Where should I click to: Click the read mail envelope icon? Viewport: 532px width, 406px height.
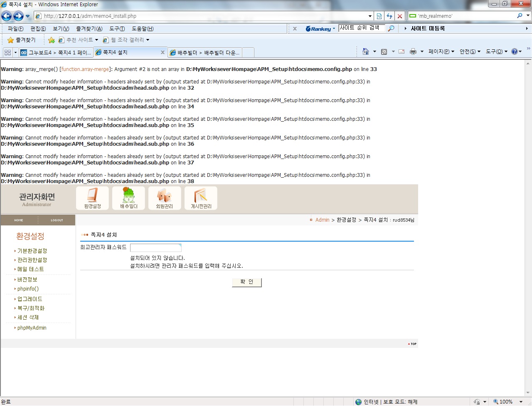click(401, 51)
